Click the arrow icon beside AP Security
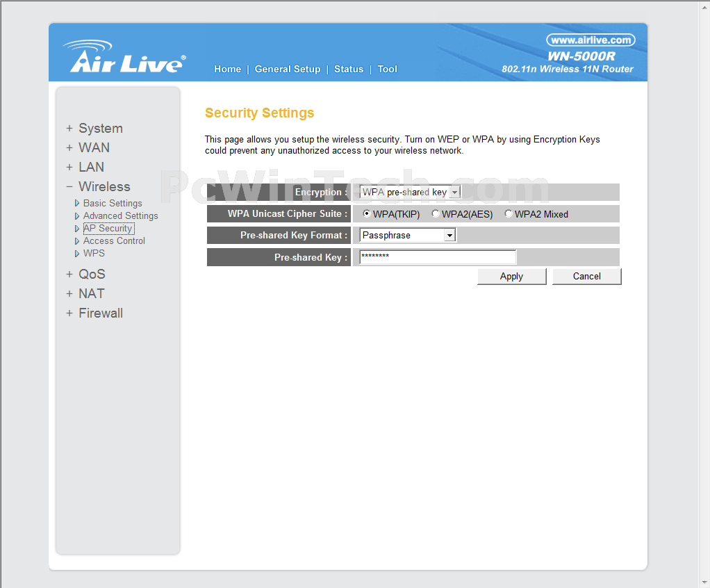This screenshot has height=588, width=710. (x=77, y=228)
